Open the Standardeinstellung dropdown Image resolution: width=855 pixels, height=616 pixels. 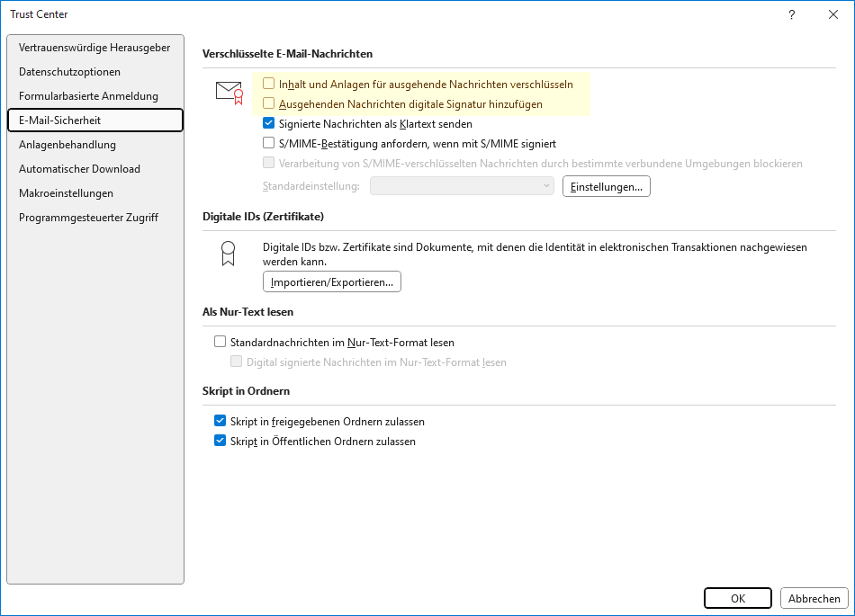click(462, 186)
